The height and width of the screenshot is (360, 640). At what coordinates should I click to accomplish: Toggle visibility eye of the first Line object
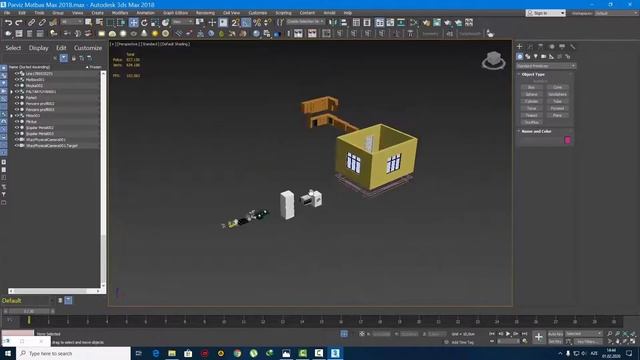[17, 73]
